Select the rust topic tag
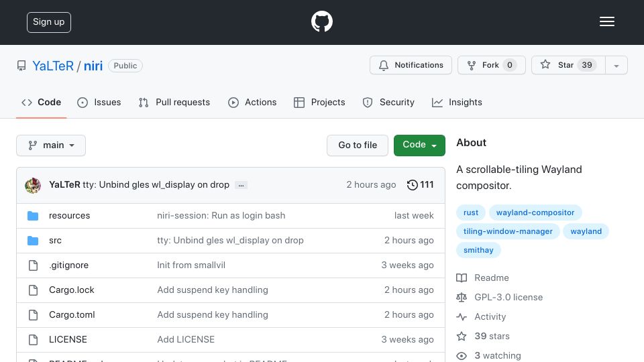The image size is (644, 362). (471, 213)
